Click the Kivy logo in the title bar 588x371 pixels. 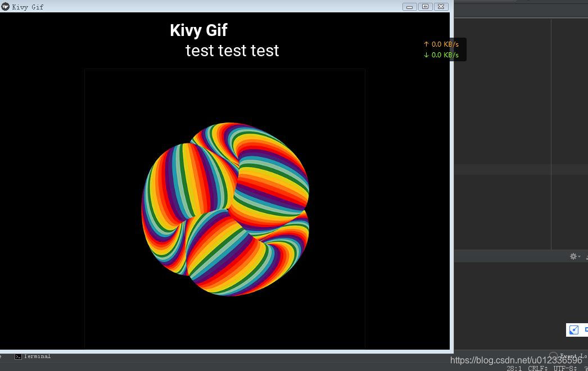[6, 6]
